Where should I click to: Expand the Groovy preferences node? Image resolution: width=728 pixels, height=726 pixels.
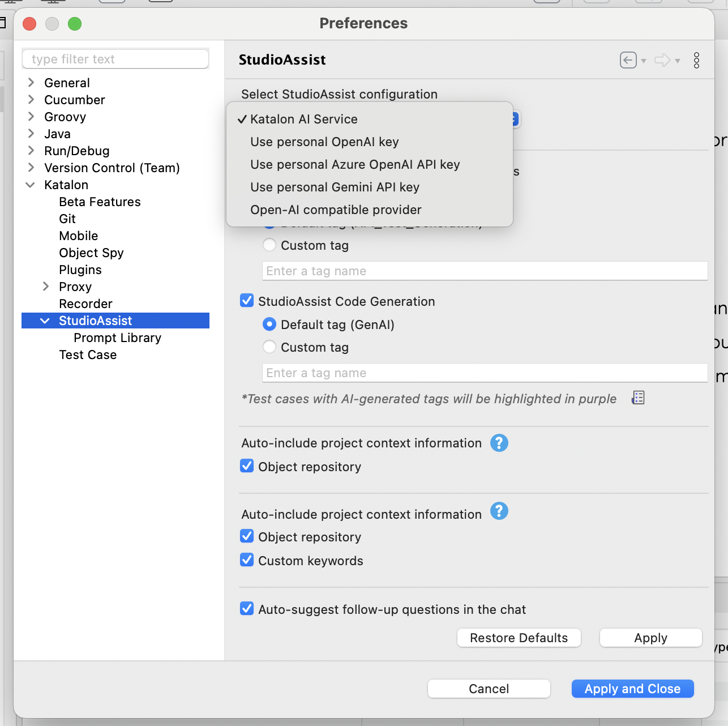31,117
